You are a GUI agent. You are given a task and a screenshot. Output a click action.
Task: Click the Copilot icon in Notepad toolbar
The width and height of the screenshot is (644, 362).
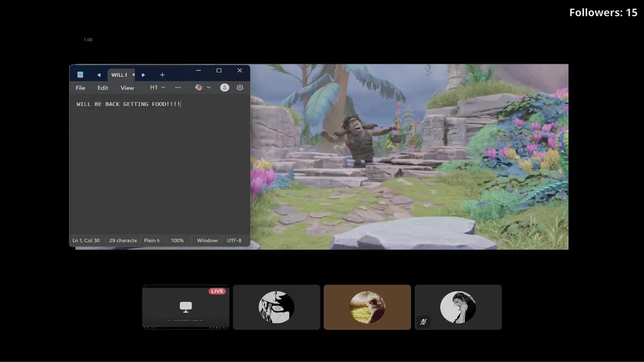[199, 87]
